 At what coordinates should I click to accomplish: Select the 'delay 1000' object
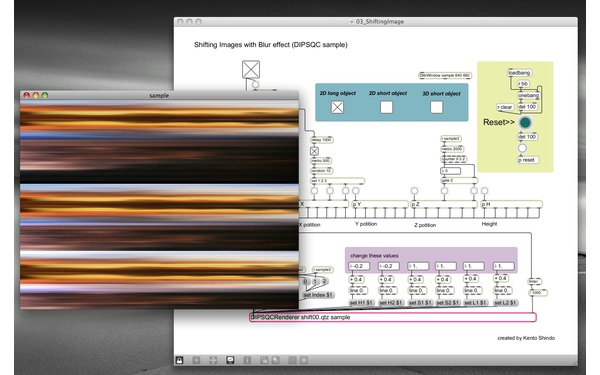322,140
